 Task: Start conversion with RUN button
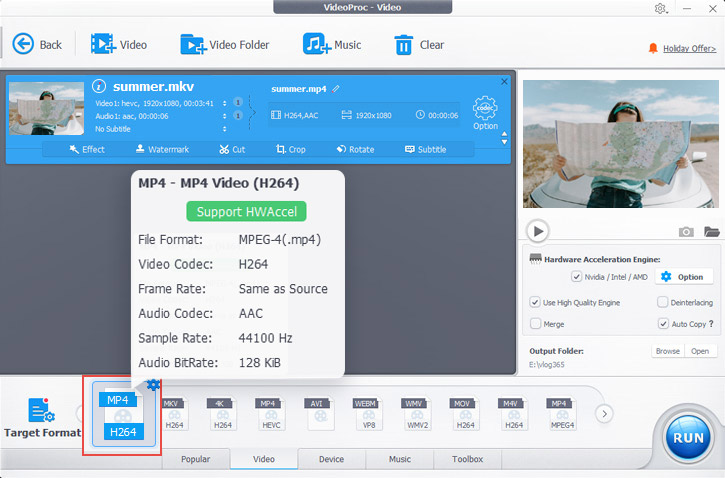(x=688, y=437)
